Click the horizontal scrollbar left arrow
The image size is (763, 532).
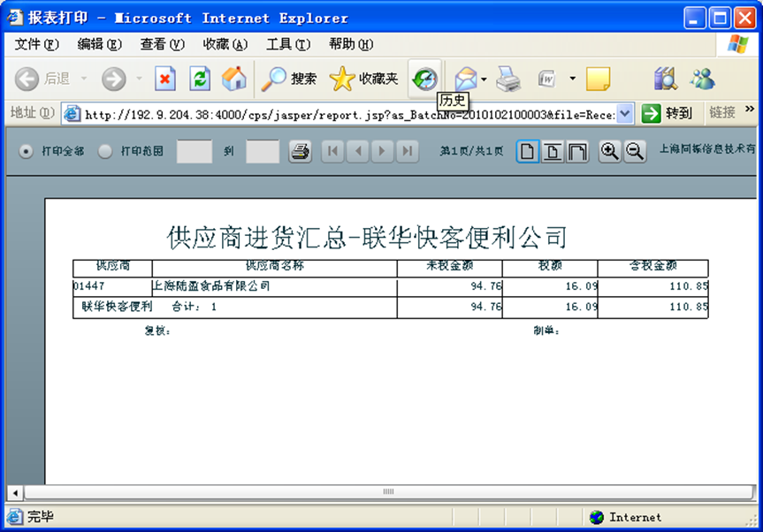coord(15,492)
